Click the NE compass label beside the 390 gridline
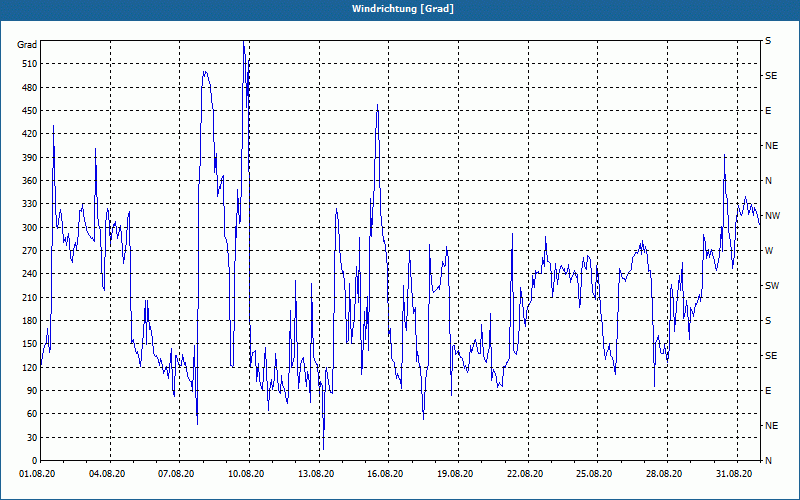 click(x=772, y=146)
